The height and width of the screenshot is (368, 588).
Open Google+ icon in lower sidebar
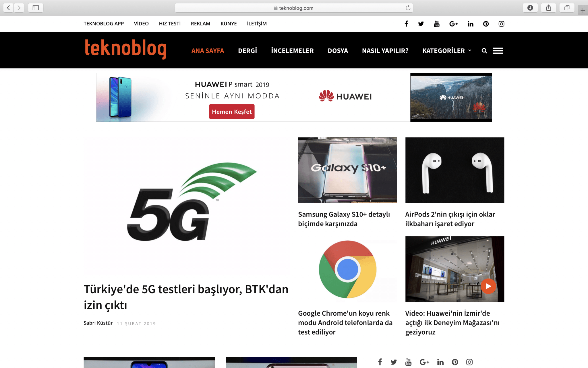pos(424,362)
